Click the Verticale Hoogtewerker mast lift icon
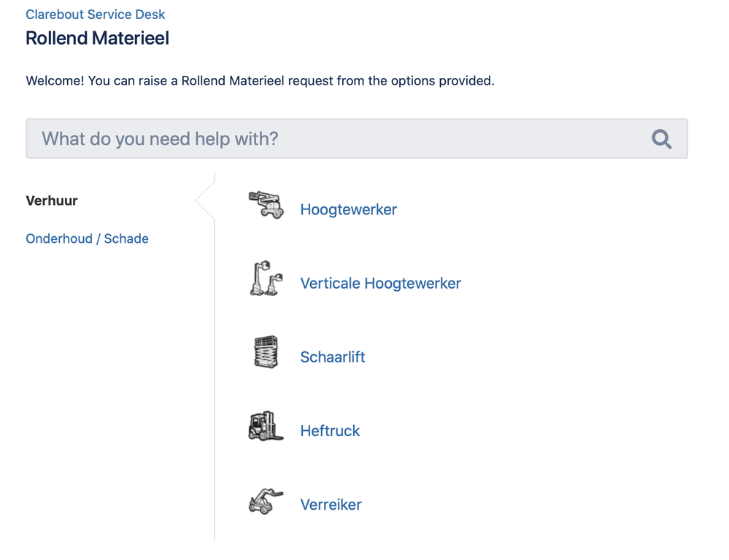Viewport: 729px width, 560px height. tap(266, 278)
